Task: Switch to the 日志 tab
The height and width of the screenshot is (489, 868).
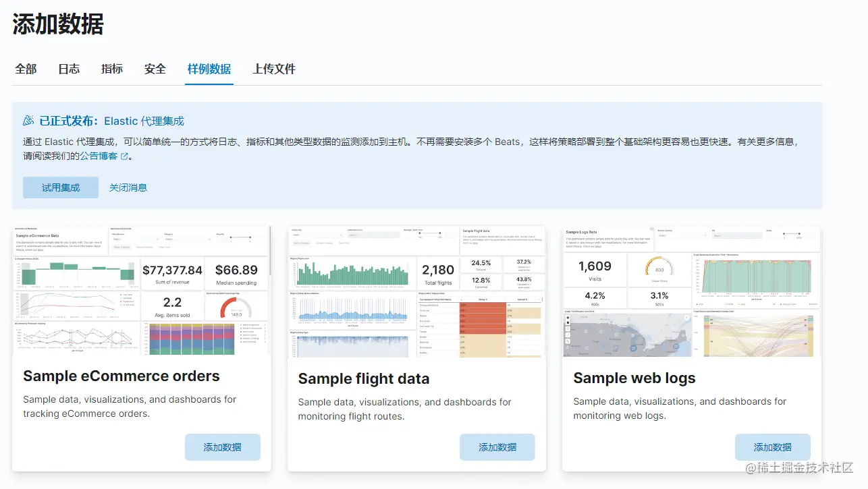Action: pos(69,69)
